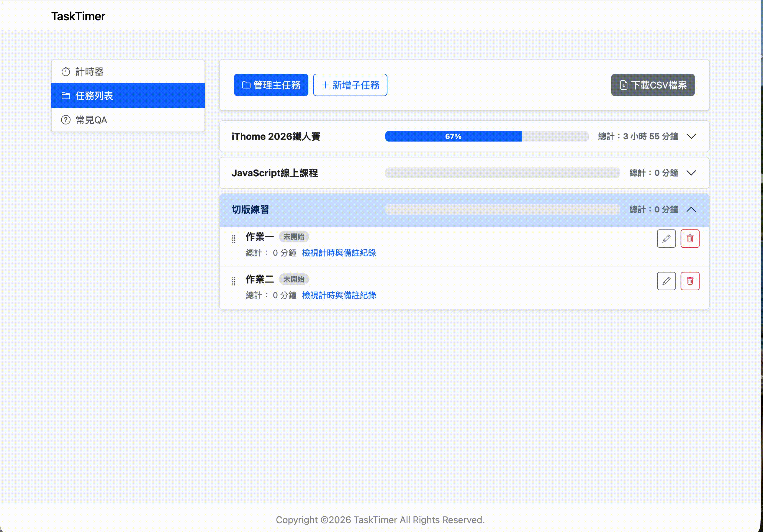The width and height of the screenshot is (763, 532).
Task: Click the iThome 2026鐵人賽 task title
Action: 276,137
